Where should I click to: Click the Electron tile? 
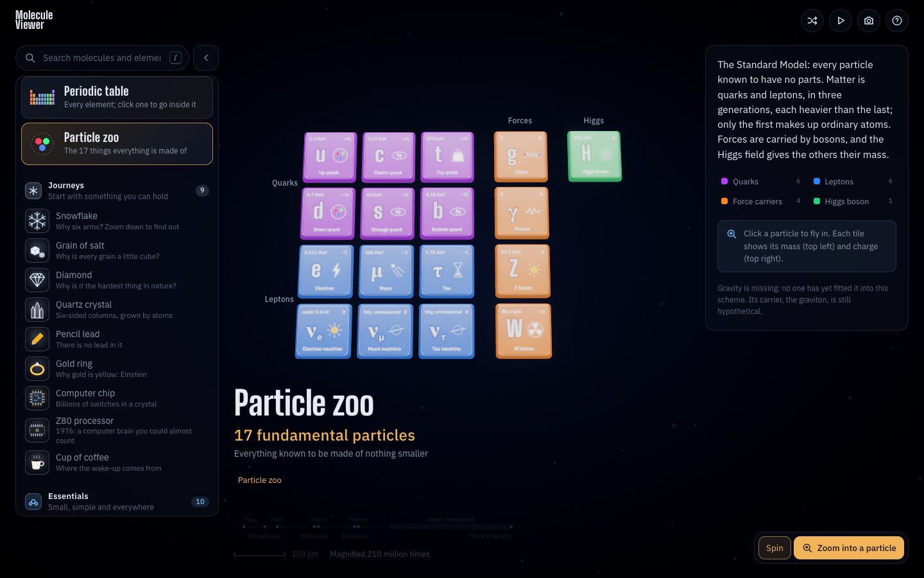click(x=325, y=271)
